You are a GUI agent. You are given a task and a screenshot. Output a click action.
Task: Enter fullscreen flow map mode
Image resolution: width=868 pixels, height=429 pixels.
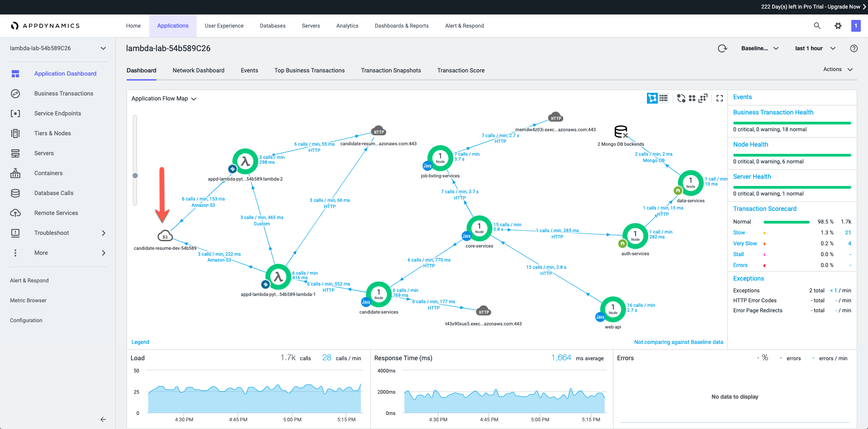point(720,98)
